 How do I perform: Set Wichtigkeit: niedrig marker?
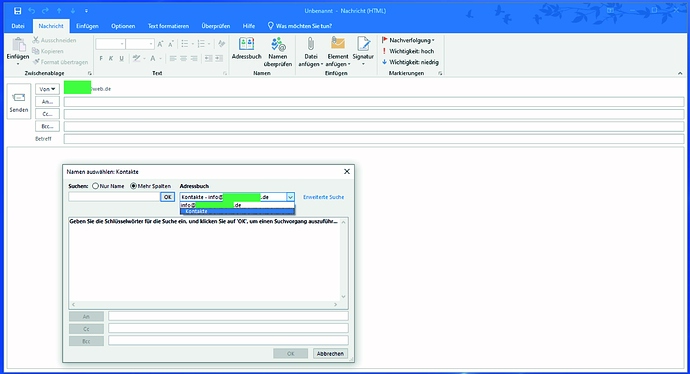click(410, 62)
